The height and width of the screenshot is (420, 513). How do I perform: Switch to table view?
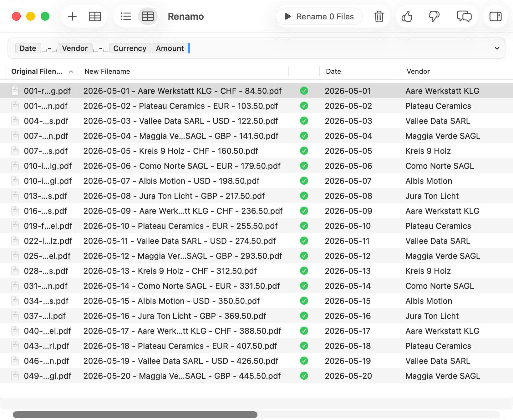point(148,16)
